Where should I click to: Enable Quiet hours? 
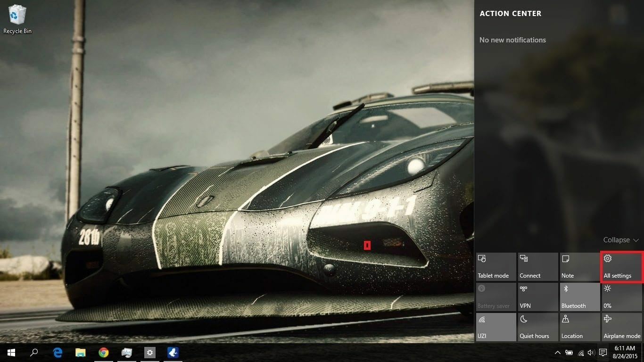[538, 327]
